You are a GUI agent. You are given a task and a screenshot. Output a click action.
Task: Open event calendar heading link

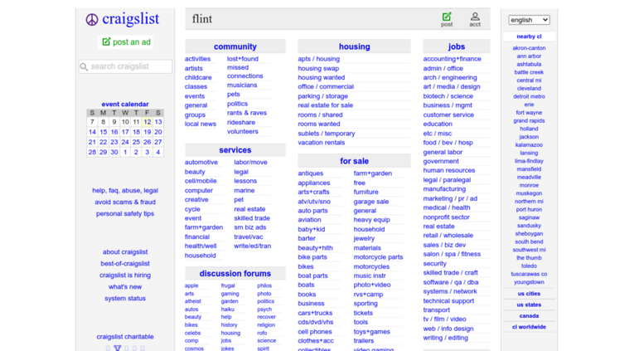click(x=125, y=104)
